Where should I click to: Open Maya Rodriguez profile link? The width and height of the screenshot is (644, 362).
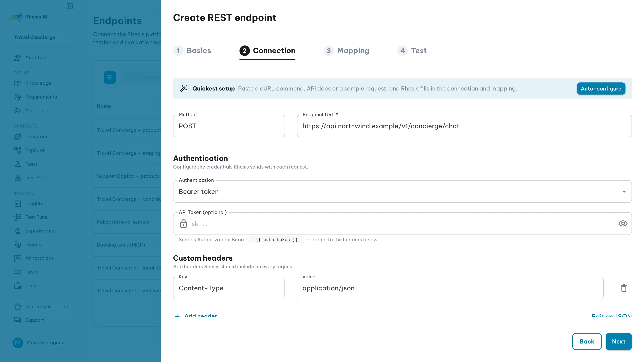tap(45, 343)
